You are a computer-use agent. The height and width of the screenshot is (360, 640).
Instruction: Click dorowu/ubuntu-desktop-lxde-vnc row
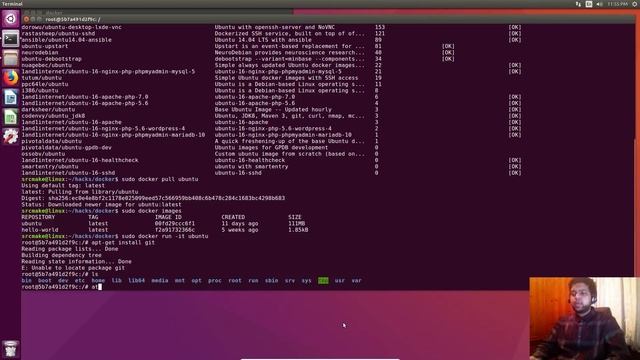[x=271, y=27]
